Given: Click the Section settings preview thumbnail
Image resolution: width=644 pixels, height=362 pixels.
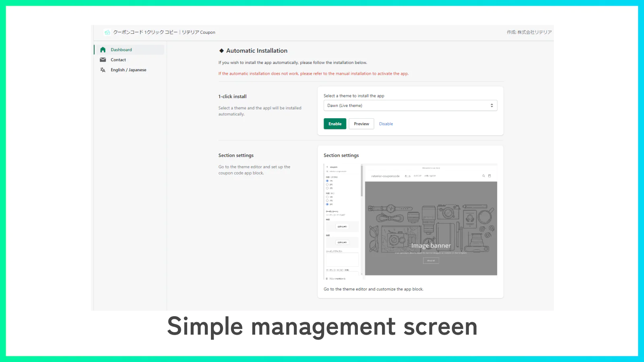Looking at the screenshot, I should pyautogui.click(x=411, y=222).
